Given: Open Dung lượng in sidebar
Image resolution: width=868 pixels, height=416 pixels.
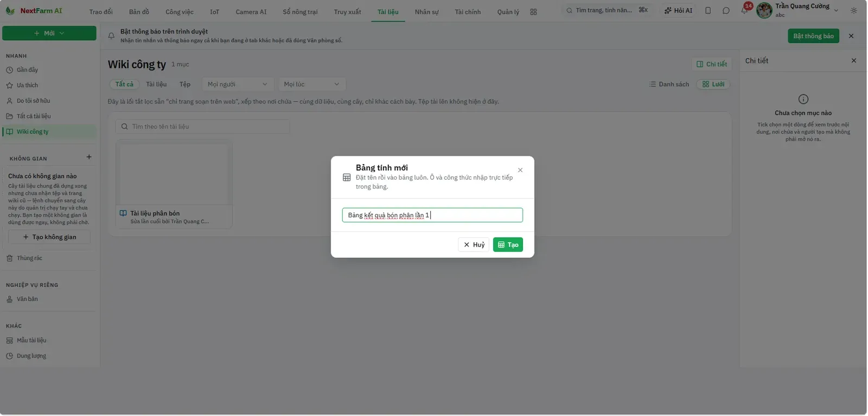Looking at the screenshot, I should coord(50,356).
